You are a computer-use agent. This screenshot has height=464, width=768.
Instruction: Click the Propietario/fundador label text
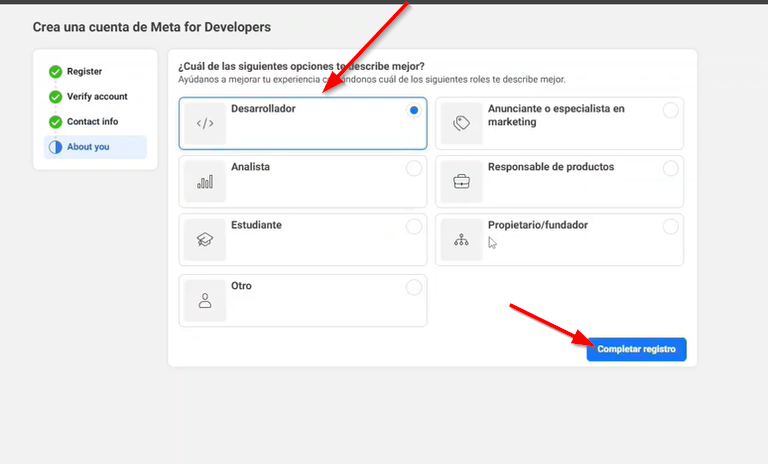(538, 225)
